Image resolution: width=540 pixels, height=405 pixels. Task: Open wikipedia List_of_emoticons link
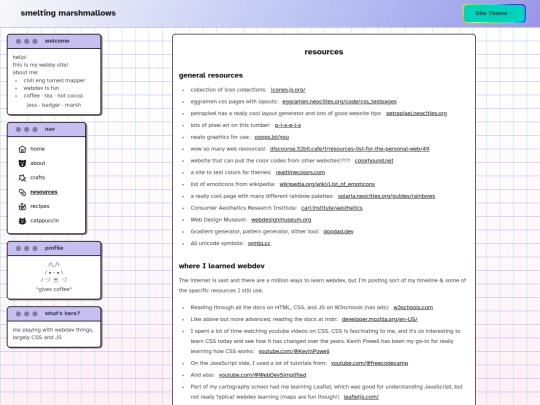click(x=327, y=184)
